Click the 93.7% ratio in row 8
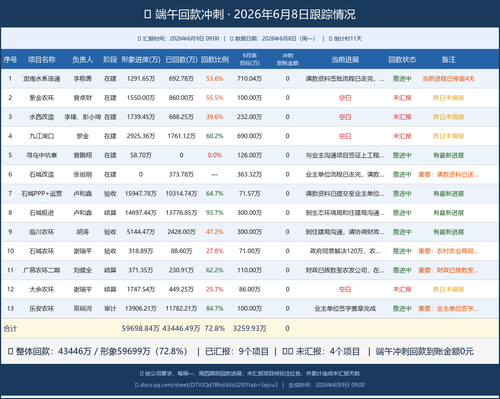Screen dimensions: 500x399 point(215,213)
